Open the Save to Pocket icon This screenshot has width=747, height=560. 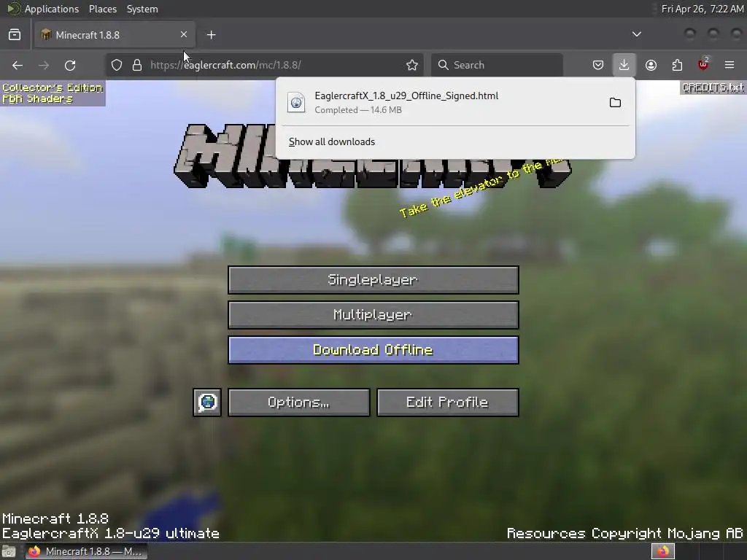coord(598,65)
